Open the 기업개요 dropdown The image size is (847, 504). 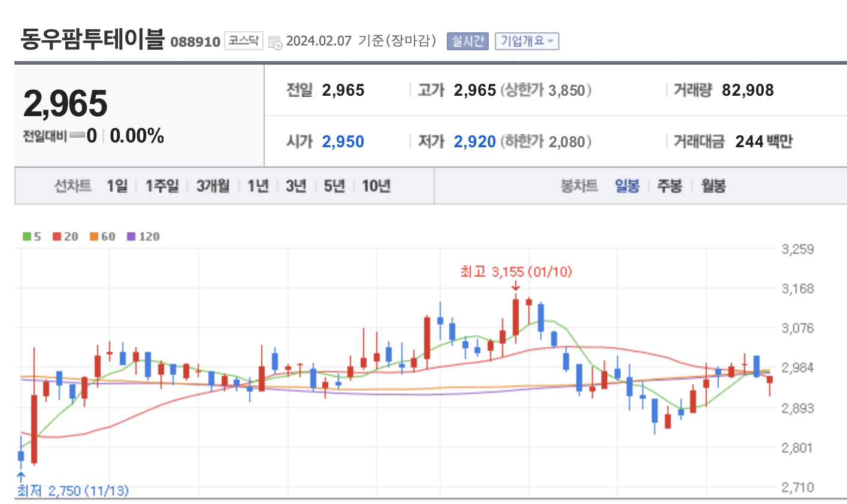[x=527, y=41]
